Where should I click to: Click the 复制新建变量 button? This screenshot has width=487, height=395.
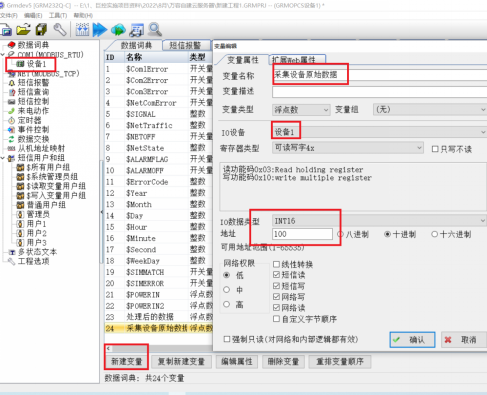pos(181,361)
